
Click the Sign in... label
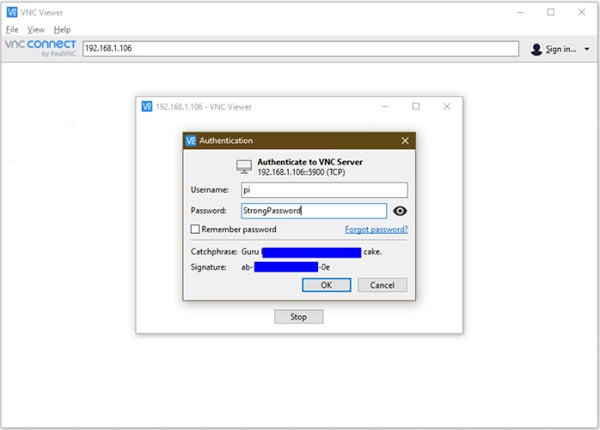coord(561,49)
